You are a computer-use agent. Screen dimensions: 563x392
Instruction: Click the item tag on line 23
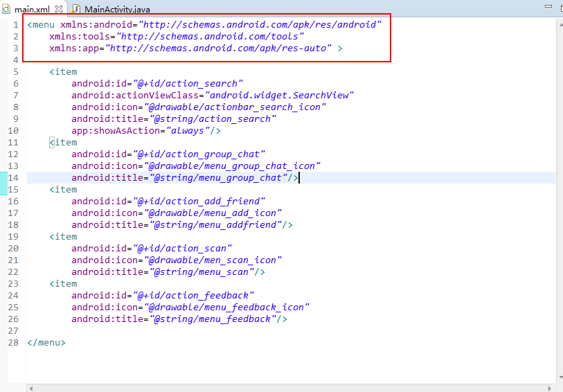pos(63,283)
